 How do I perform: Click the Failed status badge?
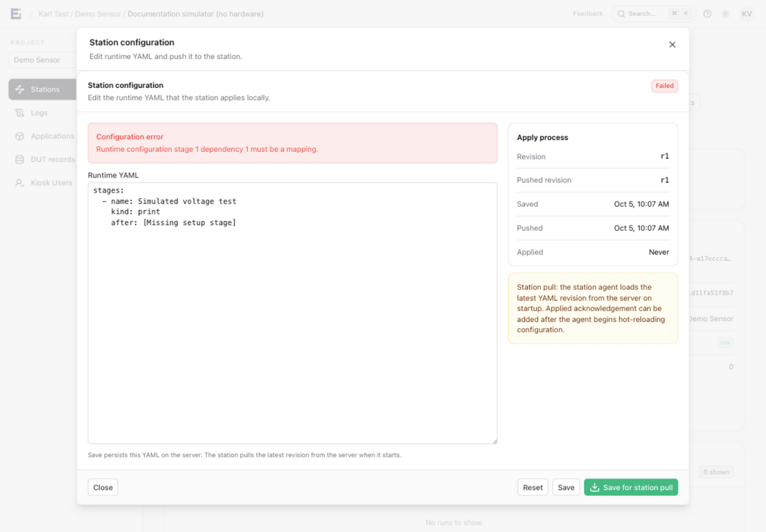(664, 86)
